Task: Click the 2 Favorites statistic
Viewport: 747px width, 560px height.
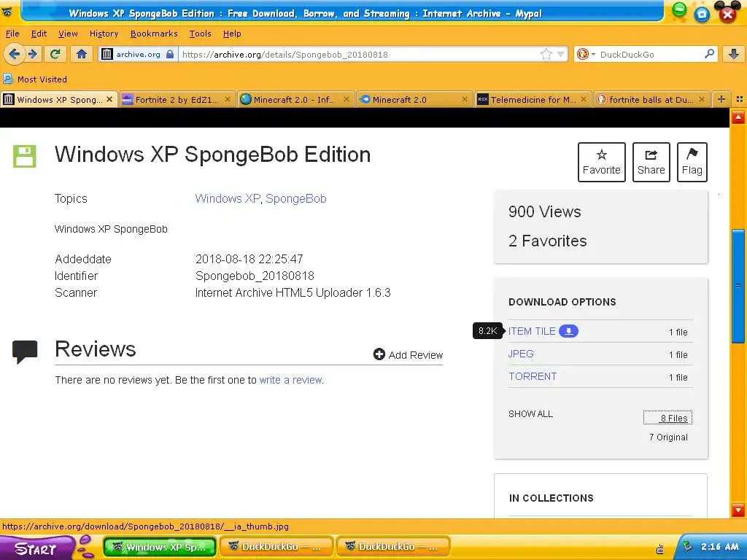Action: coord(547,241)
